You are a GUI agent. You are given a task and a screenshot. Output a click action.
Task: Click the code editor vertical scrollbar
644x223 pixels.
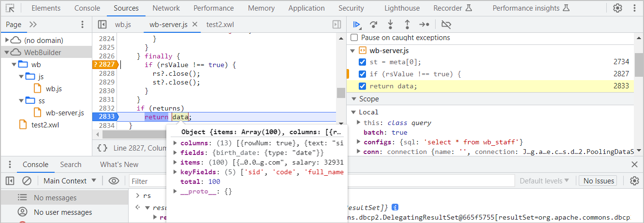(x=341, y=93)
